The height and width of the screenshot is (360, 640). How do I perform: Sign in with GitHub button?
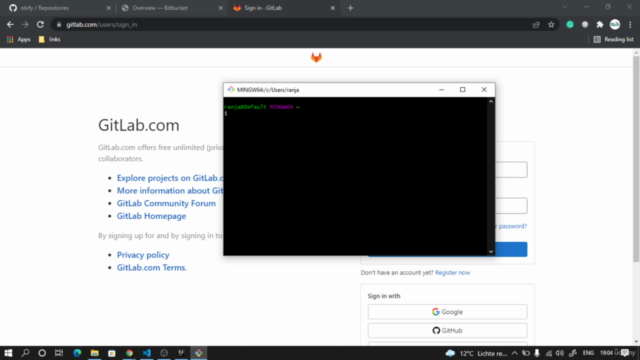[x=447, y=331]
